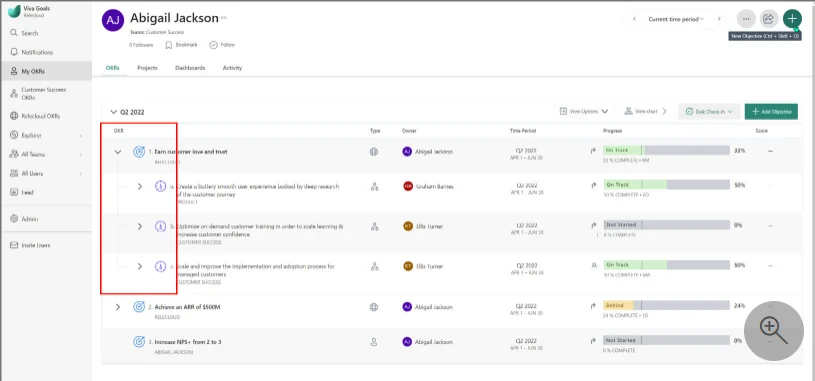Expand the Explorer submenu arrow

tap(81, 136)
